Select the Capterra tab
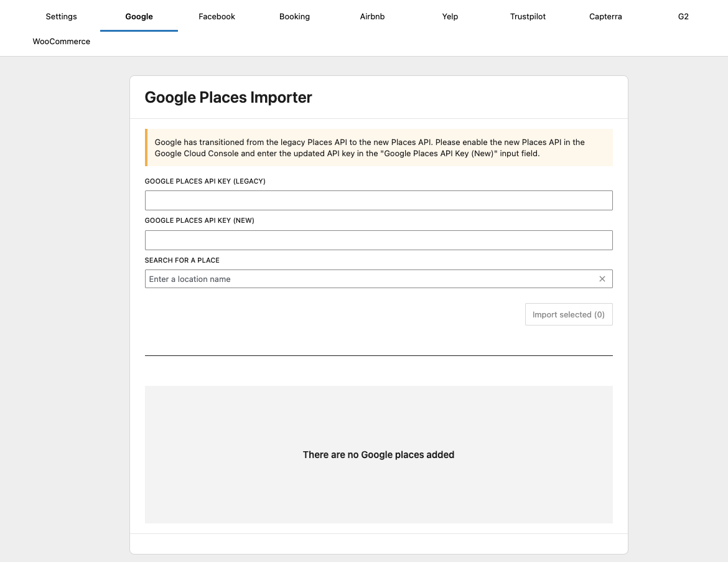Viewport: 728px width, 562px height. pos(605,17)
